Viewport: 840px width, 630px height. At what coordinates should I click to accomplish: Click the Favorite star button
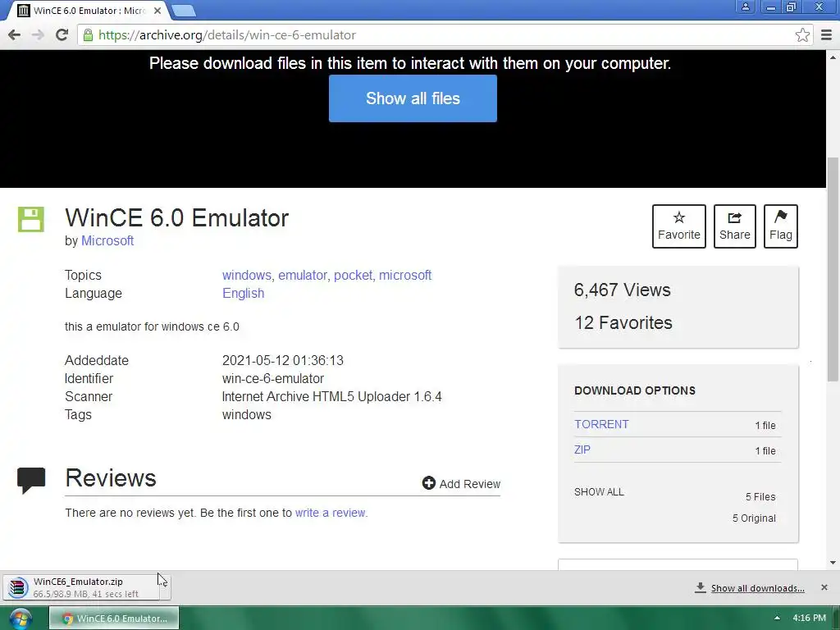pyautogui.click(x=678, y=226)
